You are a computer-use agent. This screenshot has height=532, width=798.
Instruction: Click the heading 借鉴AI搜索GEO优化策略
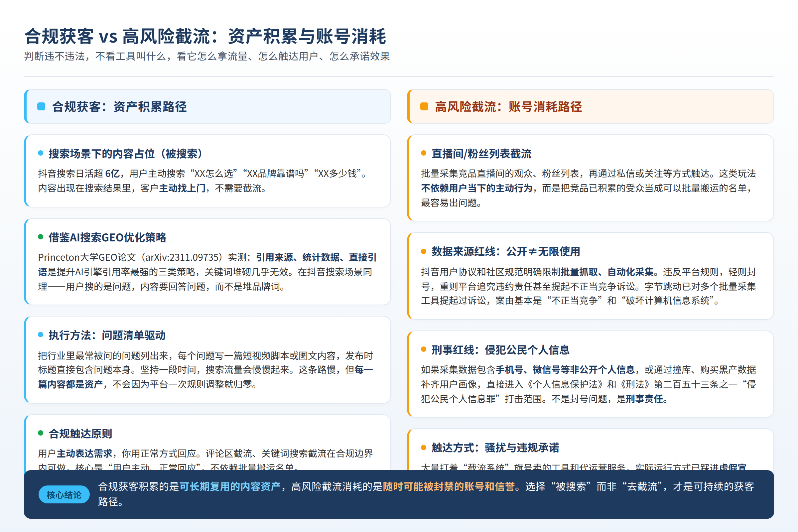coord(107,237)
